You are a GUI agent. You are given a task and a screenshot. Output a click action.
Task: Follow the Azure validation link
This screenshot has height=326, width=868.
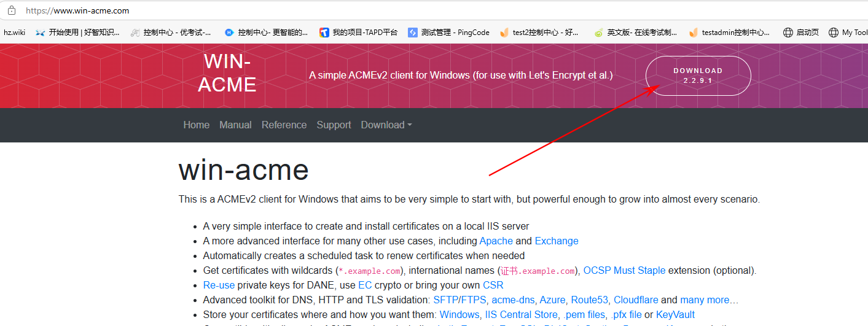[x=553, y=300]
